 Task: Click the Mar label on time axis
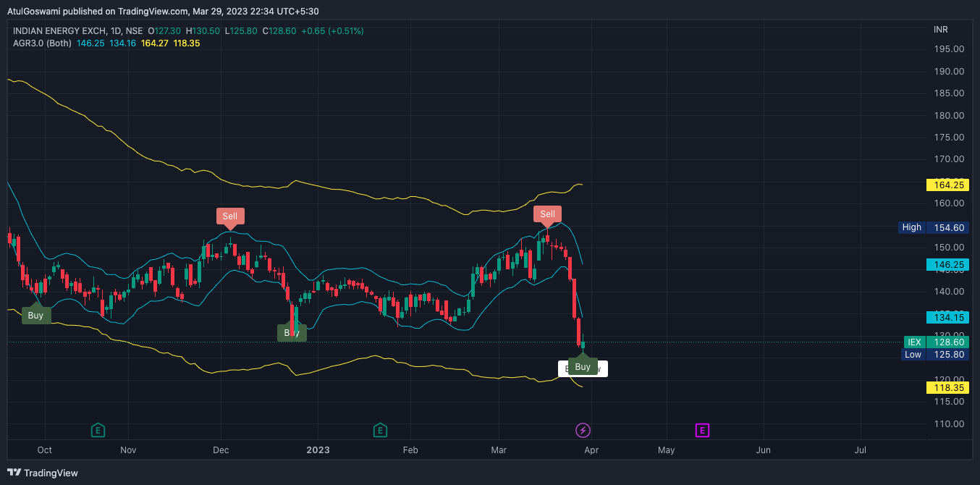coord(499,450)
